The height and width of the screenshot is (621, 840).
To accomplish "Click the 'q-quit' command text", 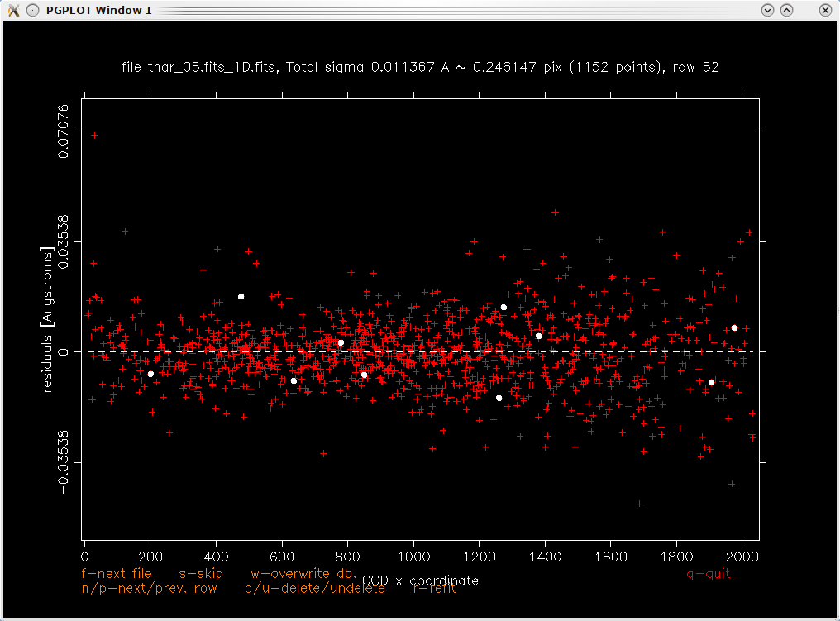I will (709, 574).
